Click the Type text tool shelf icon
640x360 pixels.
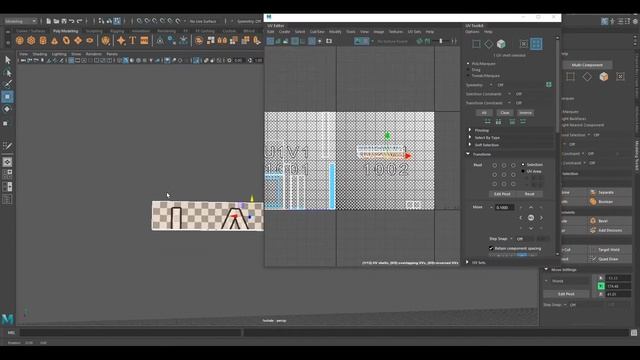tap(133, 40)
